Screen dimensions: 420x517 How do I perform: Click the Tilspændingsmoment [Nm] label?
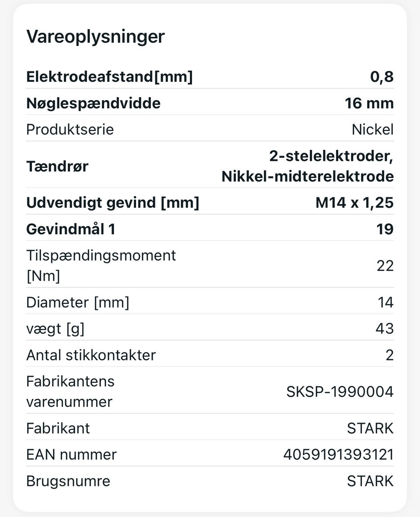tap(101, 265)
